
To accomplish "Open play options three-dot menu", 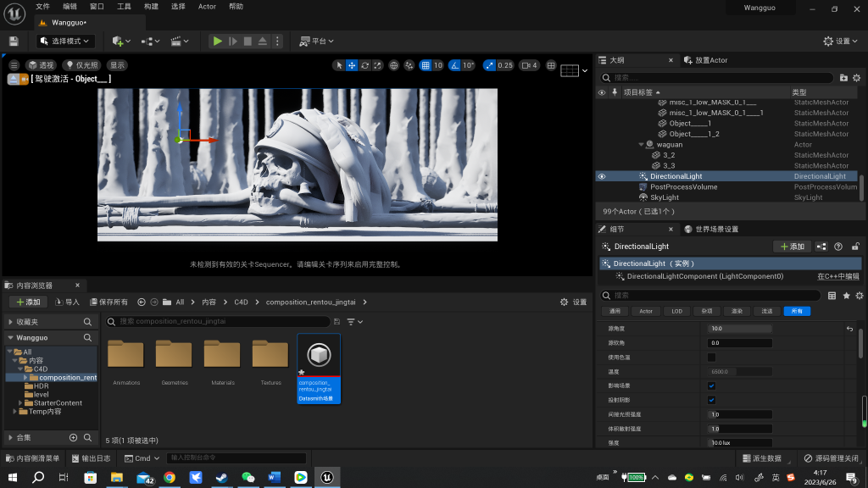I will click(x=277, y=42).
